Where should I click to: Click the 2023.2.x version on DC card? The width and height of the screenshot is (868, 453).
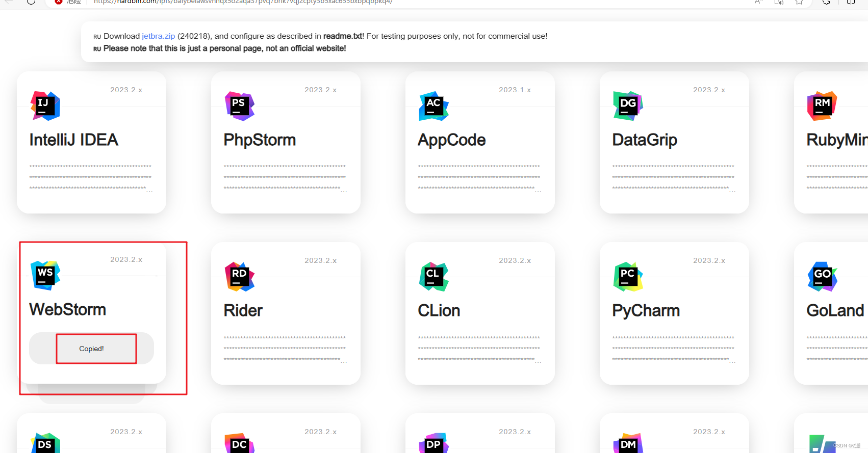[320, 432]
